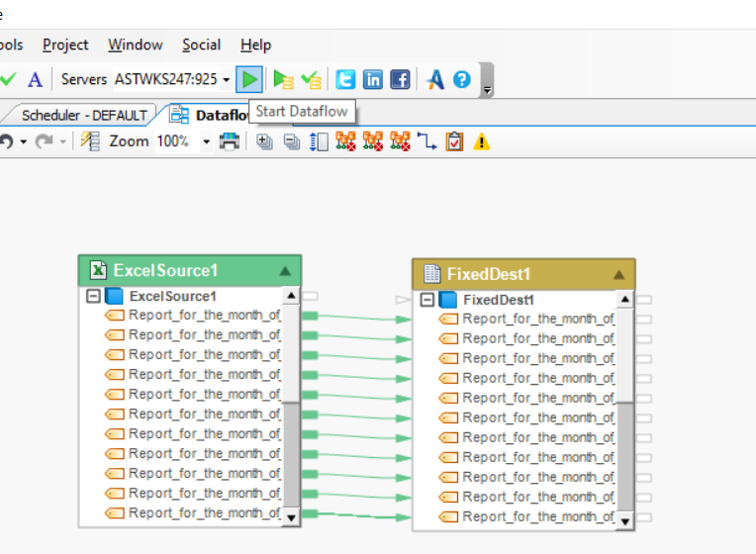This screenshot has width=756, height=554.
Task: Open the Zoom percentage dropdown arrow
Action: pos(207,141)
